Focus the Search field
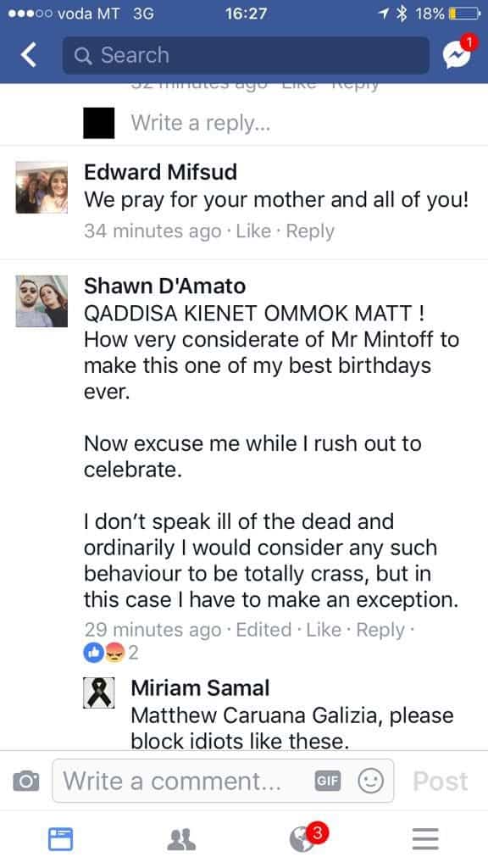Viewport: 488px width, 868px height. pos(246,55)
